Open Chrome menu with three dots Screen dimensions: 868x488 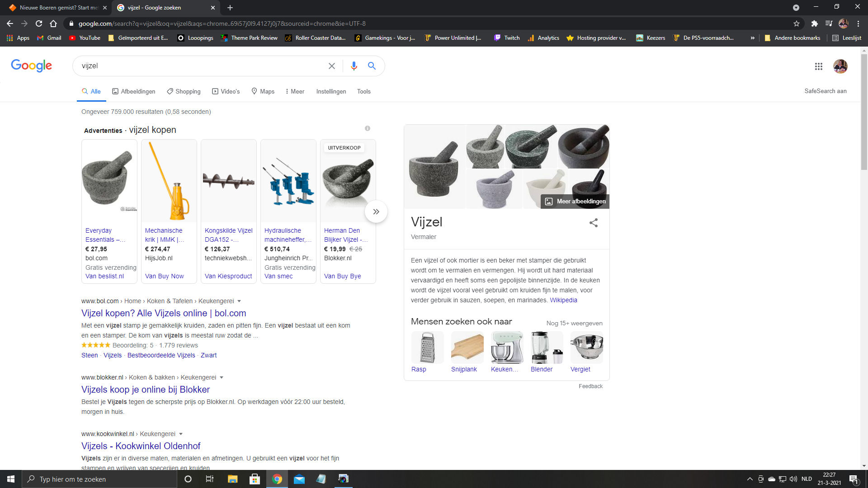pos(859,23)
